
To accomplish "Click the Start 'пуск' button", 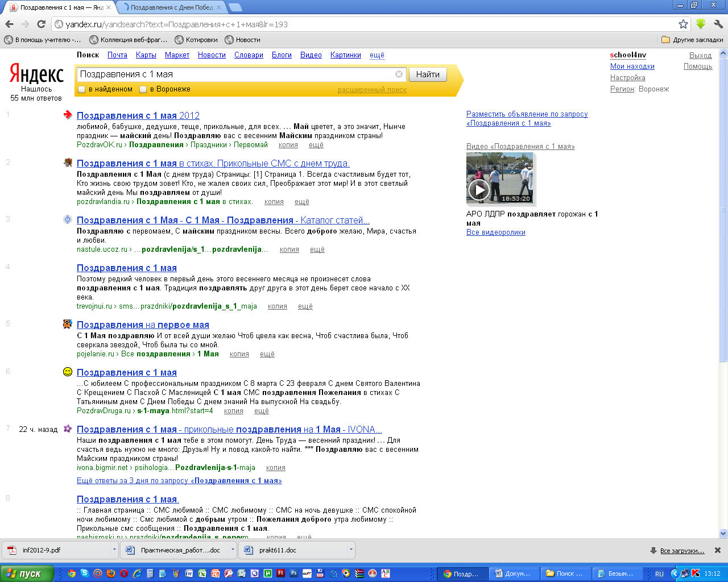I will point(27,573).
